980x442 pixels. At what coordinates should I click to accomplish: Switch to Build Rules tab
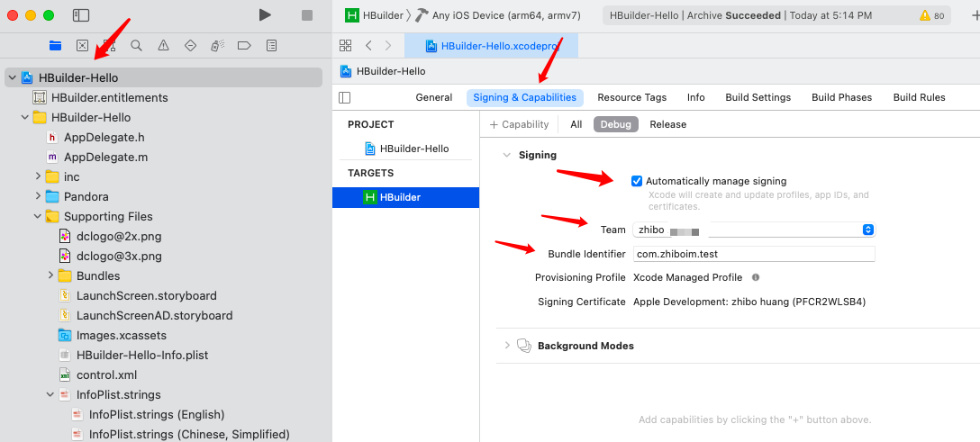919,97
